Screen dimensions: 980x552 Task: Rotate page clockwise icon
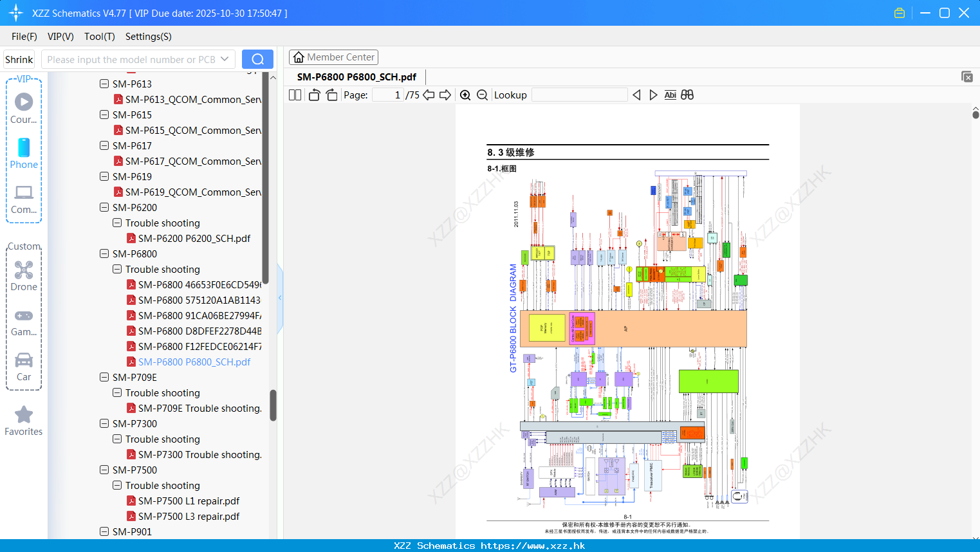coord(331,95)
